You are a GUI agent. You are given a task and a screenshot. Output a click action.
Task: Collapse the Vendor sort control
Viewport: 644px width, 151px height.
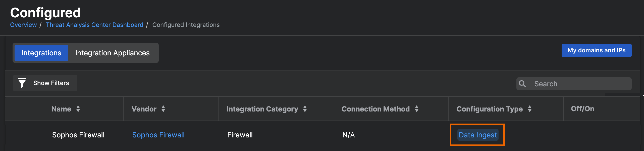click(163, 111)
